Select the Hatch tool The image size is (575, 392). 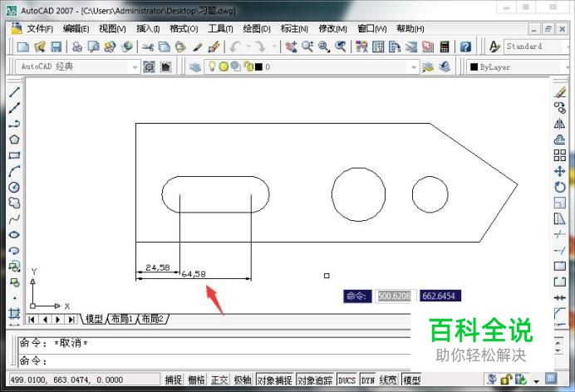(x=14, y=314)
